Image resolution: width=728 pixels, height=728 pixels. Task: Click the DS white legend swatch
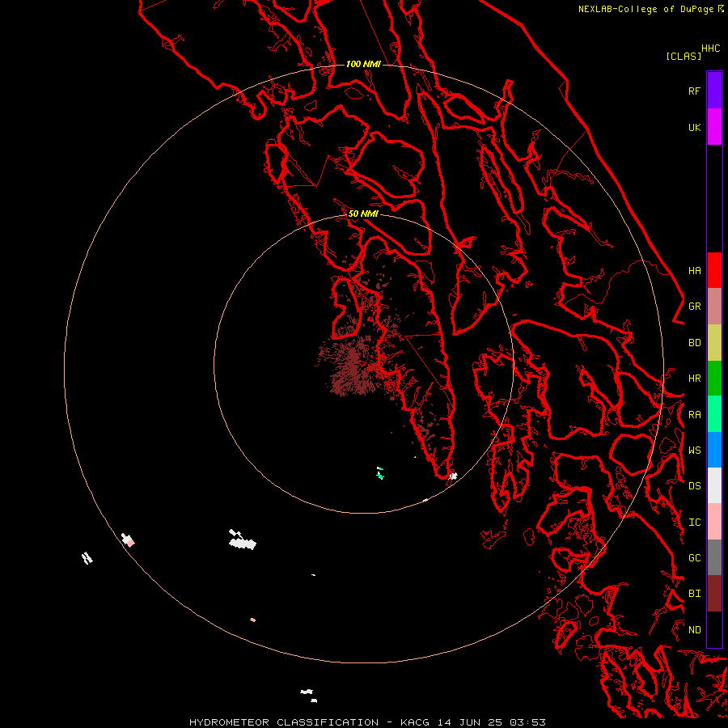point(714,485)
